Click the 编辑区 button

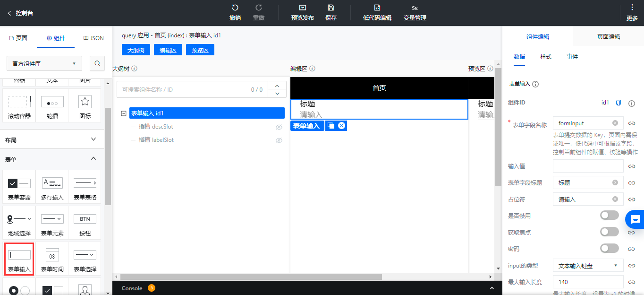168,50
